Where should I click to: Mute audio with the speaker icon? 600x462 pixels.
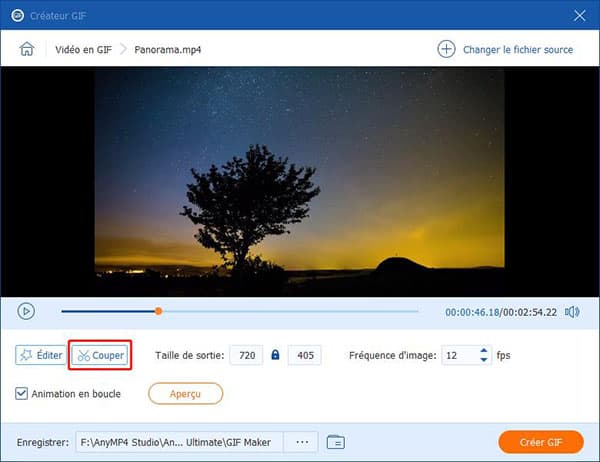(572, 312)
